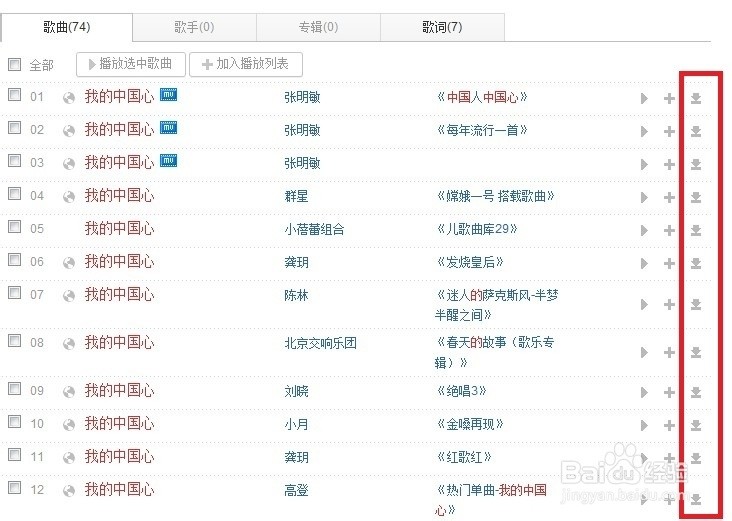
Task: Open MV icon for song 02
Action: (169, 127)
